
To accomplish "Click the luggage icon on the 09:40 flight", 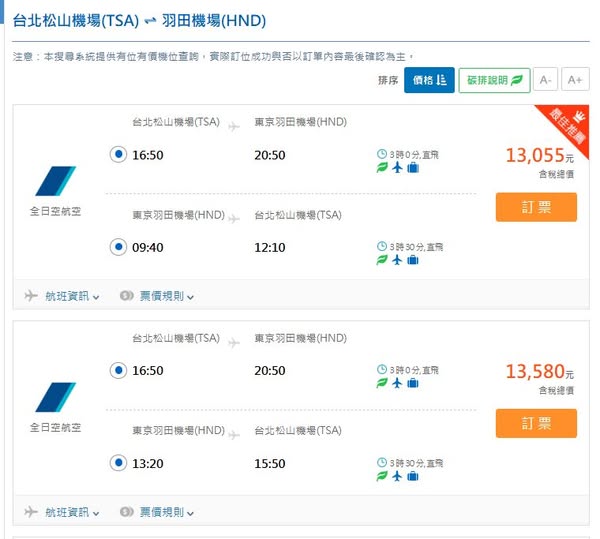I will point(413,261).
